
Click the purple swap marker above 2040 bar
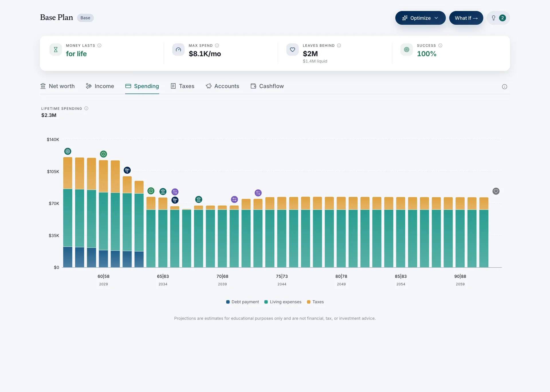click(x=234, y=199)
